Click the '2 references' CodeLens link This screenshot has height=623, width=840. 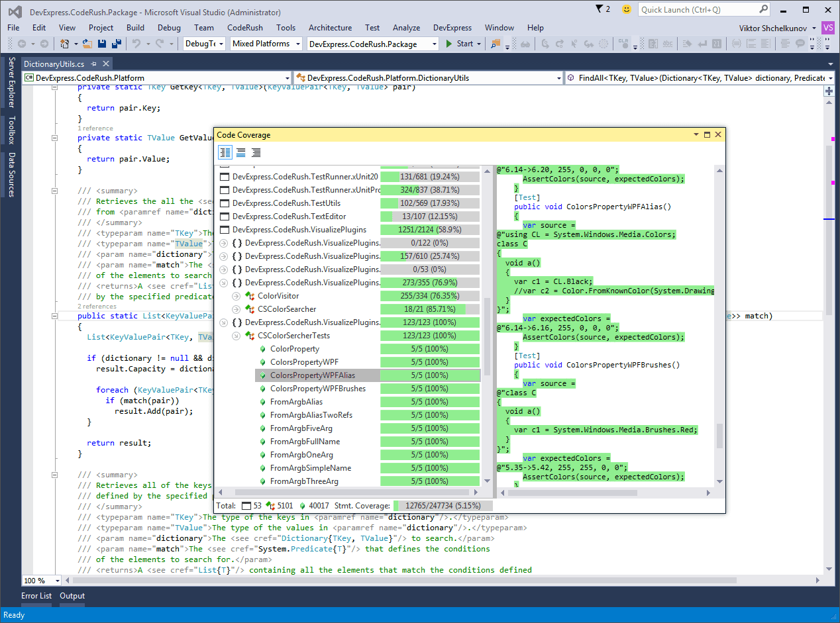point(97,307)
